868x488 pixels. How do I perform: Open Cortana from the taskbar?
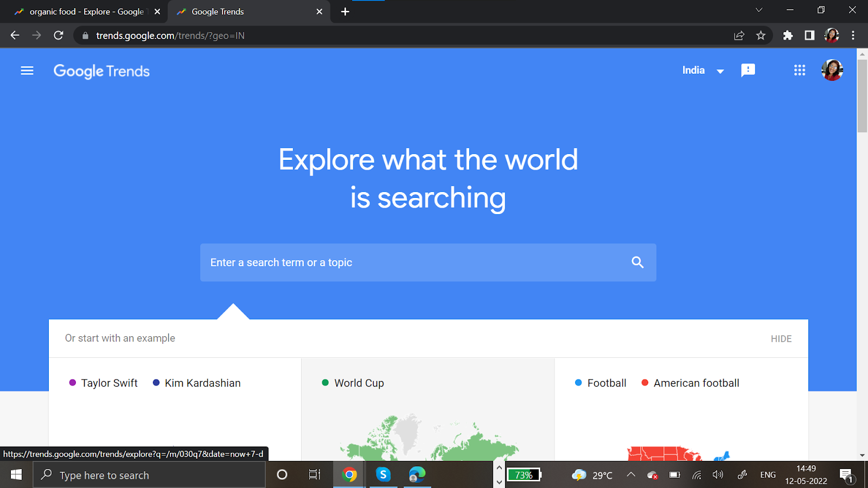tap(282, 475)
